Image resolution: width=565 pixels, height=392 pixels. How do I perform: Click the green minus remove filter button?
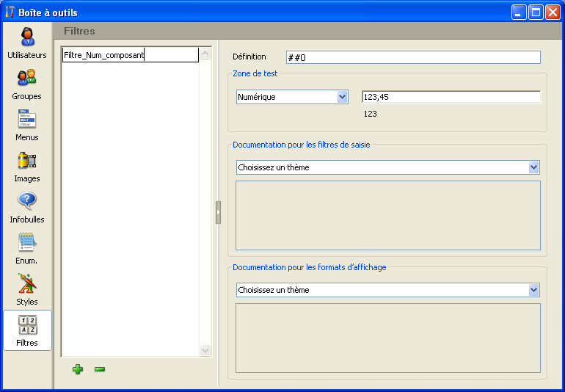pos(100,369)
